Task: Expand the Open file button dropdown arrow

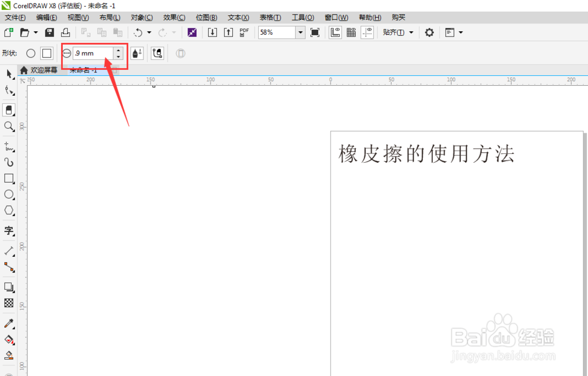Action: coord(36,32)
